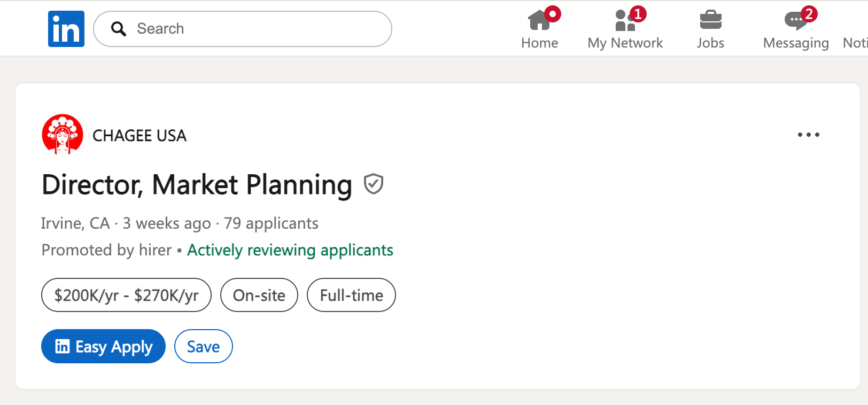Open My Network people icon
This screenshot has height=405, width=868.
point(625,21)
